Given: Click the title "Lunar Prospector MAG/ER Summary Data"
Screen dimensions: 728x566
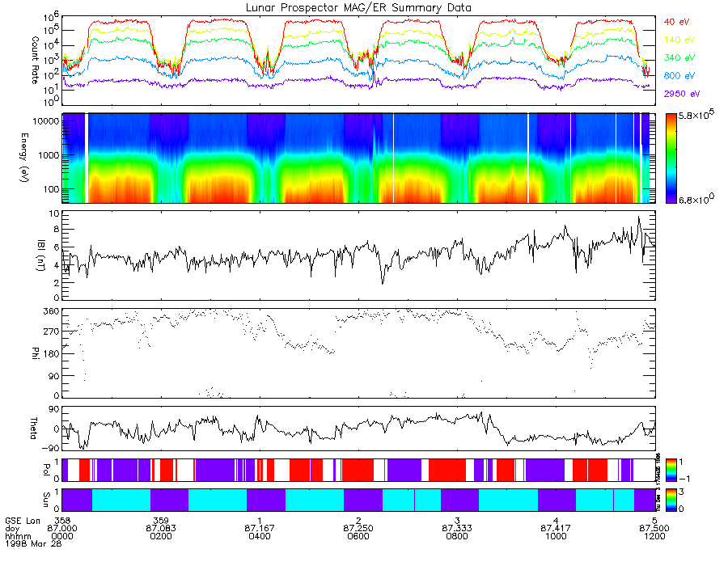Looking at the screenshot, I should click(x=358, y=8).
